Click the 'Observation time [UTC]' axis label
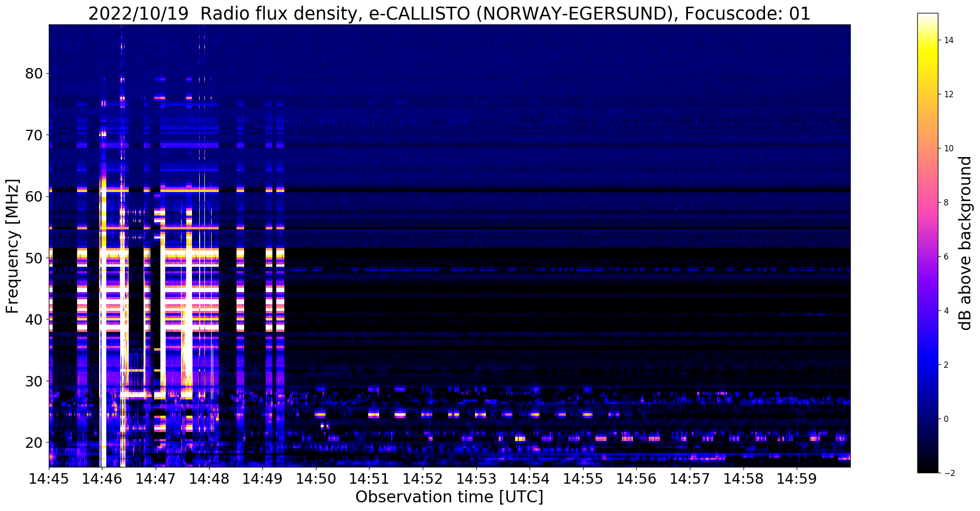This screenshot has height=511, width=980. (x=449, y=497)
